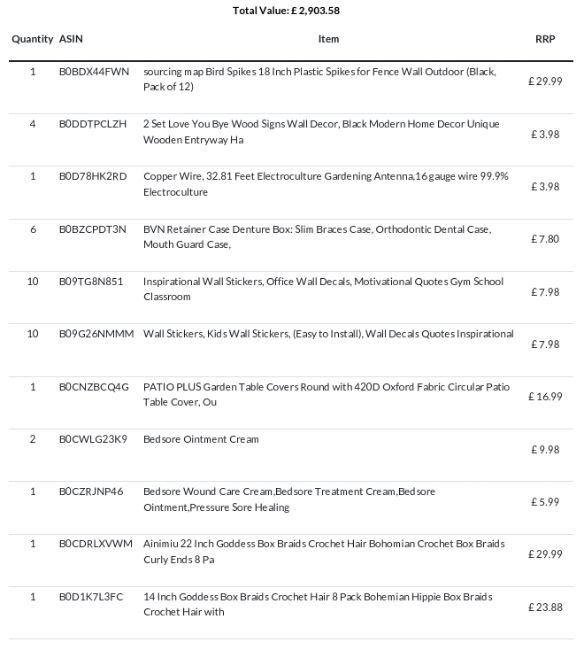Click the Copper Wire Electroculture item text

(326, 184)
